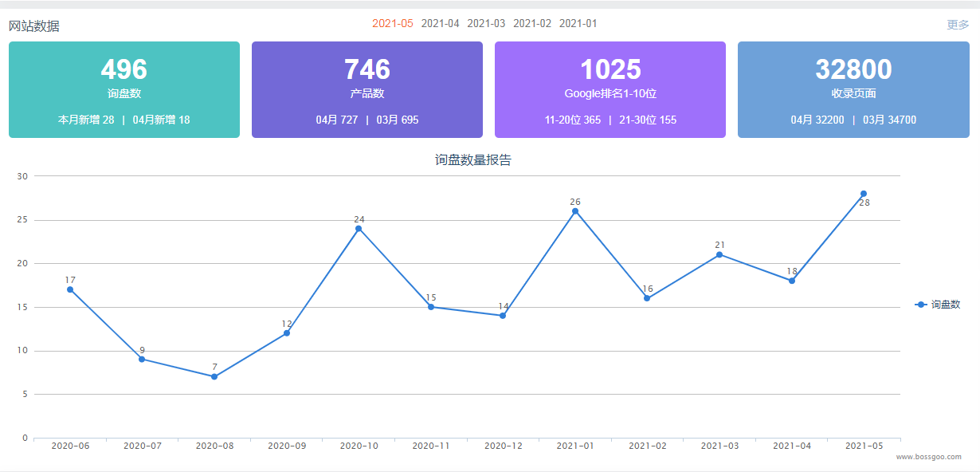The image size is (980, 472).
Task: Switch to the 2021-04 month tab
Action: pos(440,24)
